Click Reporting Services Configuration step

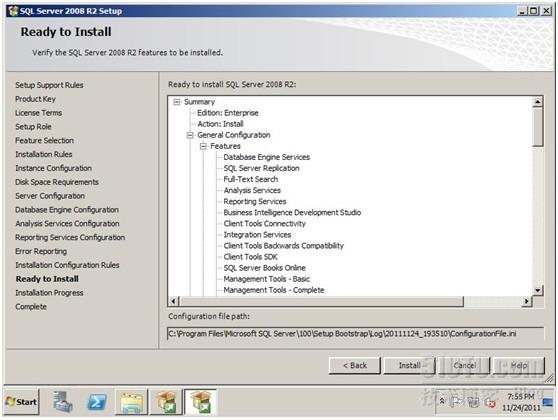[70, 237]
